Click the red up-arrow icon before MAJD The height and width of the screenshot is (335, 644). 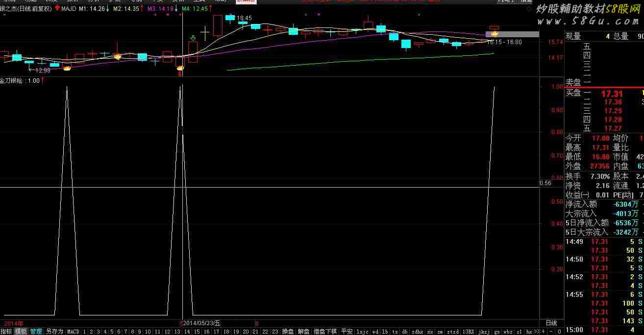click(57, 9)
